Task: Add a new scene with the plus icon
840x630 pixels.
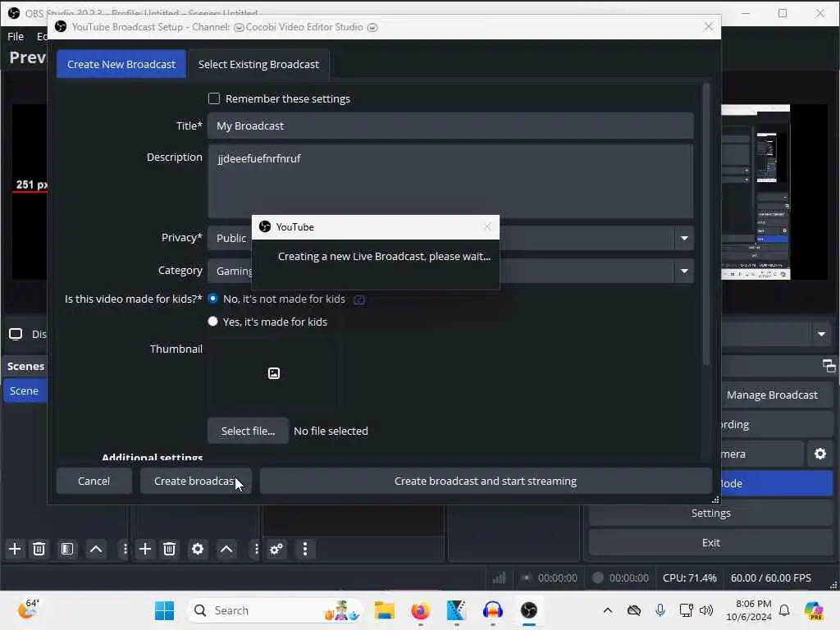Action: point(15,549)
